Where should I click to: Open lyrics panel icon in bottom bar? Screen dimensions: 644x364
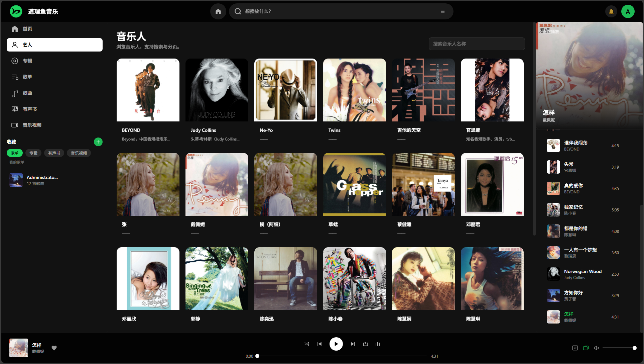pyautogui.click(x=575, y=348)
